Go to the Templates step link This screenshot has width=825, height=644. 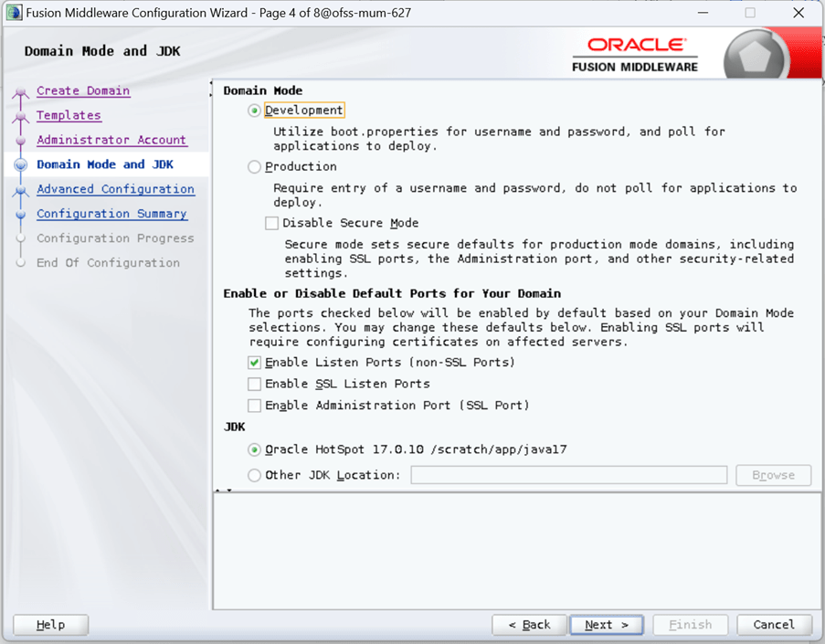point(69,115)
